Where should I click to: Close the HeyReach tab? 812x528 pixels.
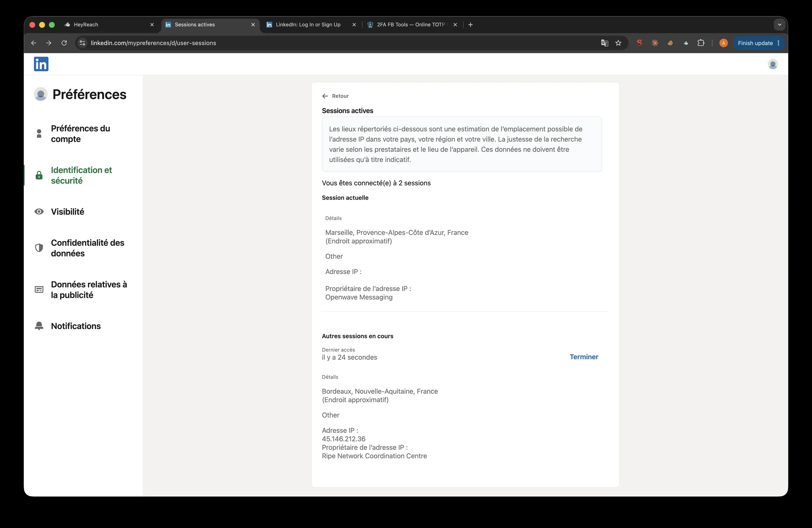(152, 25)
